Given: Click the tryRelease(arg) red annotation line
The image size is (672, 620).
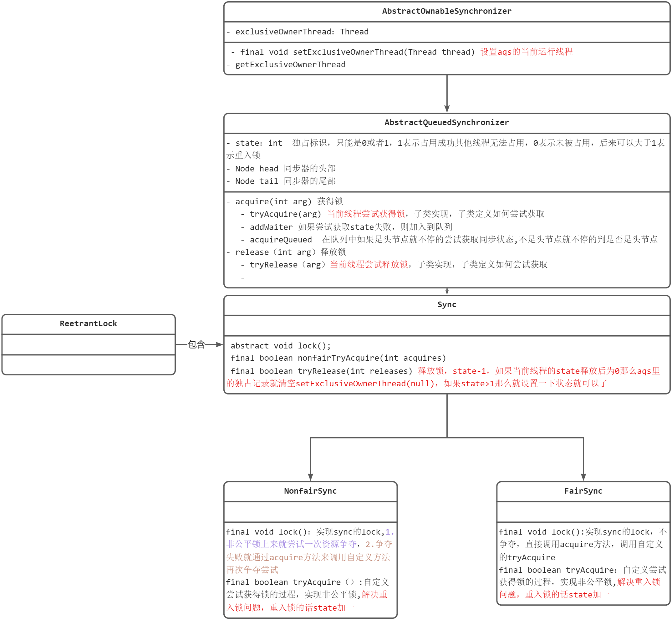Looking at the screenshot, I should click(369, 265).
